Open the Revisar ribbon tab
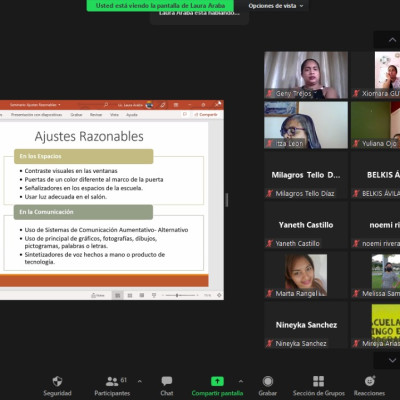 (x=96, y=115)
